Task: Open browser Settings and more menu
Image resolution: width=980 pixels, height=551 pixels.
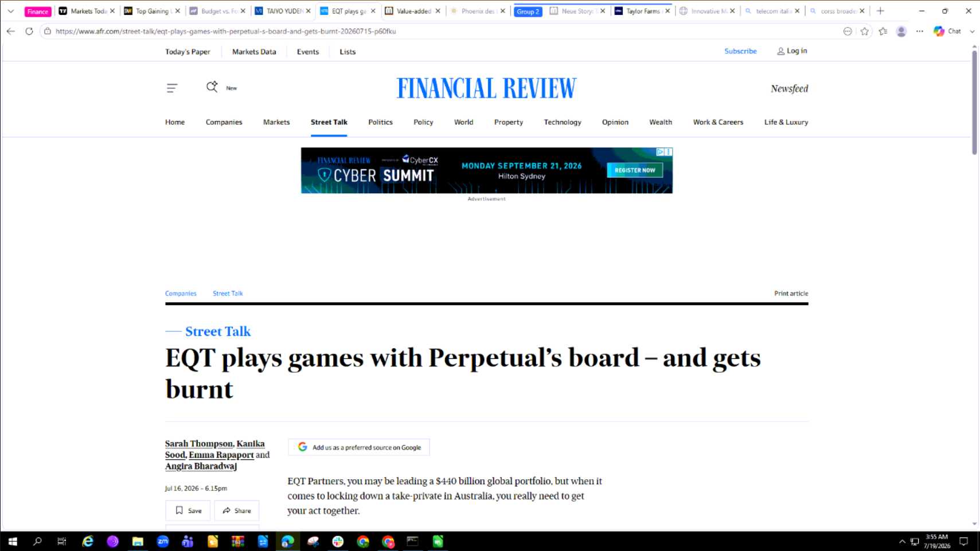Action: [x=920, y=31]
